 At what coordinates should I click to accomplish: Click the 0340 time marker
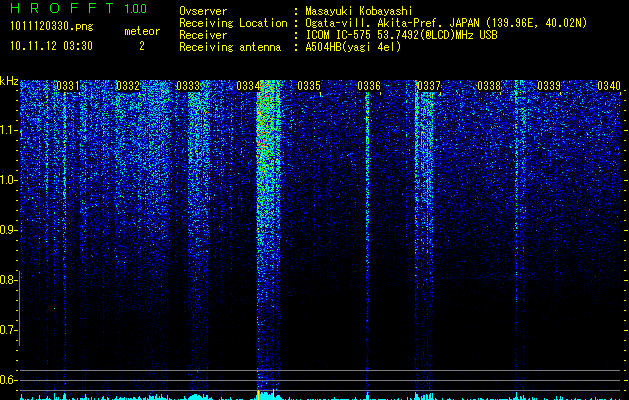(x=609, y=86)
